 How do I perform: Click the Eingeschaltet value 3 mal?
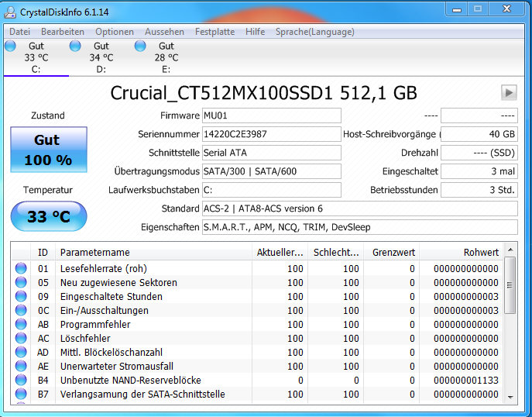pyautogui.click(x=479, y=171)
